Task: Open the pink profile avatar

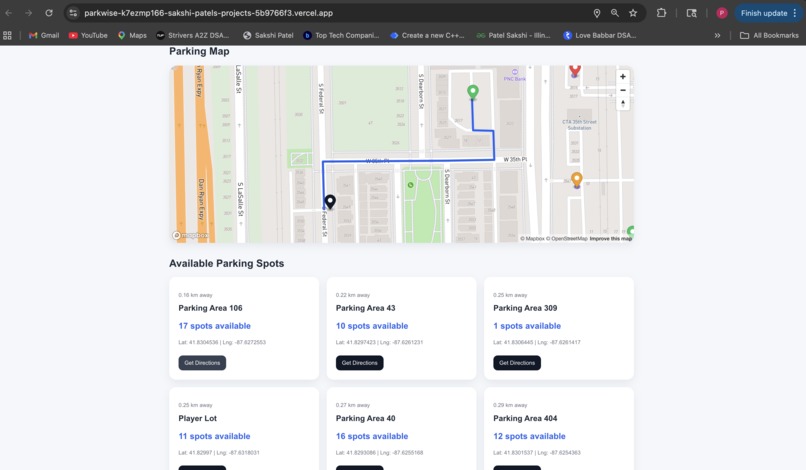Action: 722,13
